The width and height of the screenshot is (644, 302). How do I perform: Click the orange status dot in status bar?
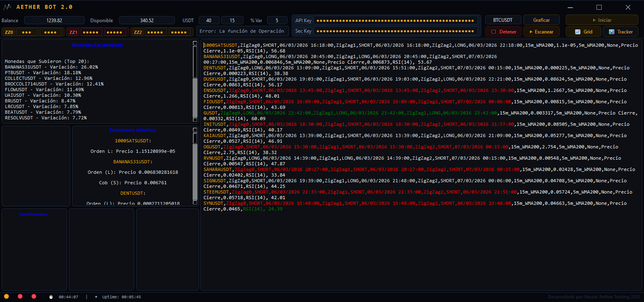pyautogui.click(x=6, y=296)
